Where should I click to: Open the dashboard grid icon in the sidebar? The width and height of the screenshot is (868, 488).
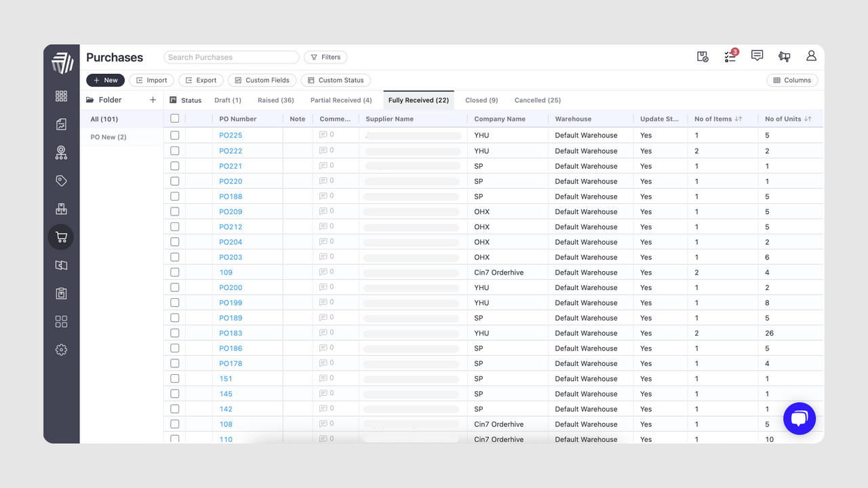click(61, 96)
